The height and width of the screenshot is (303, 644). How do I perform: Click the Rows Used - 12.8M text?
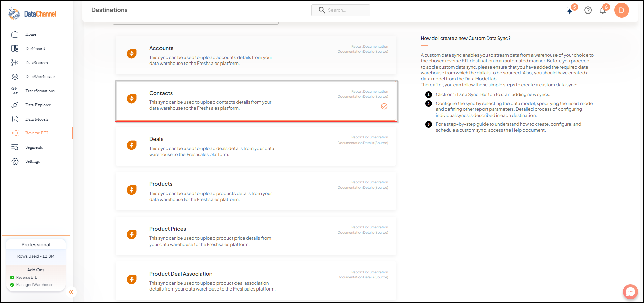(x=36, y=256)
